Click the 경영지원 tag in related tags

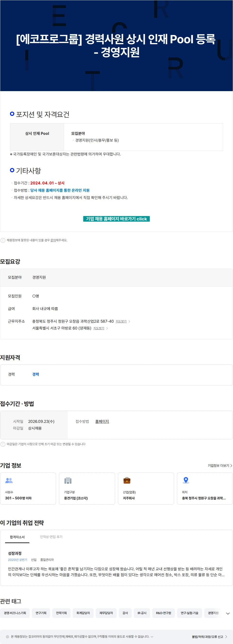coord(213,613)
